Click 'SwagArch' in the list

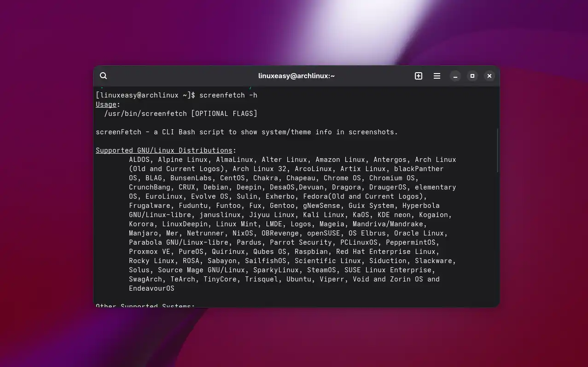[146, 279]
